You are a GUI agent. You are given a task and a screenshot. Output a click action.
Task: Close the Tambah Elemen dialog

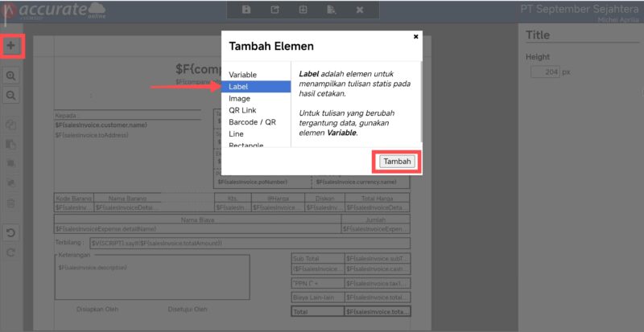pyautogui.click(x=415, y=36)
